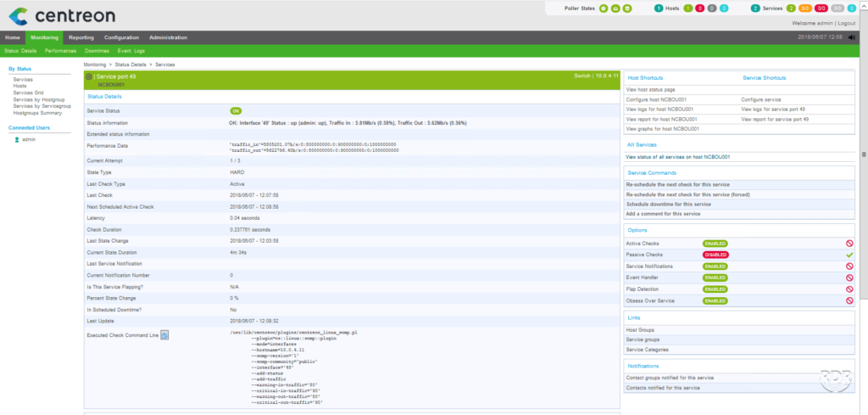Click the red hosts-down count badge
Screen dimensions: 868x415
point(699,8)
